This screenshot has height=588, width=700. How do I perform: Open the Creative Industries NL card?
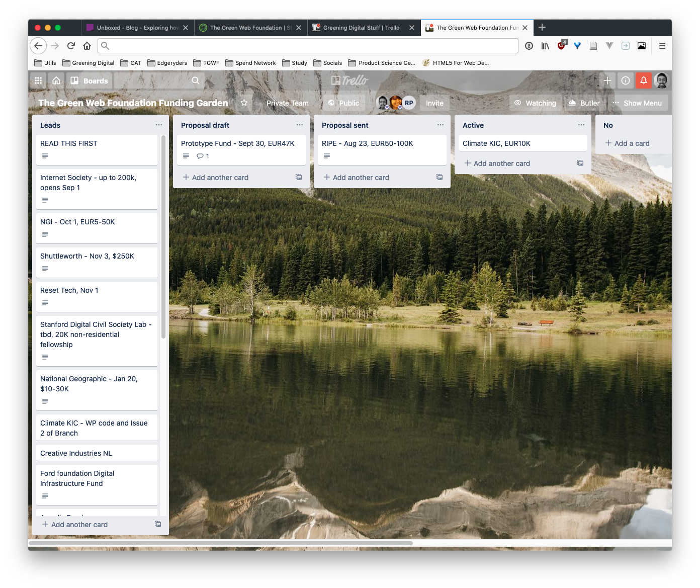pyautogui.click(x=97, y=453)
